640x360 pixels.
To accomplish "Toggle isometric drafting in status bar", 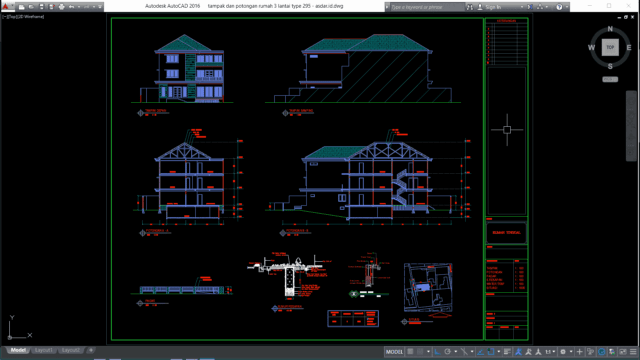I will coord(464,352).
